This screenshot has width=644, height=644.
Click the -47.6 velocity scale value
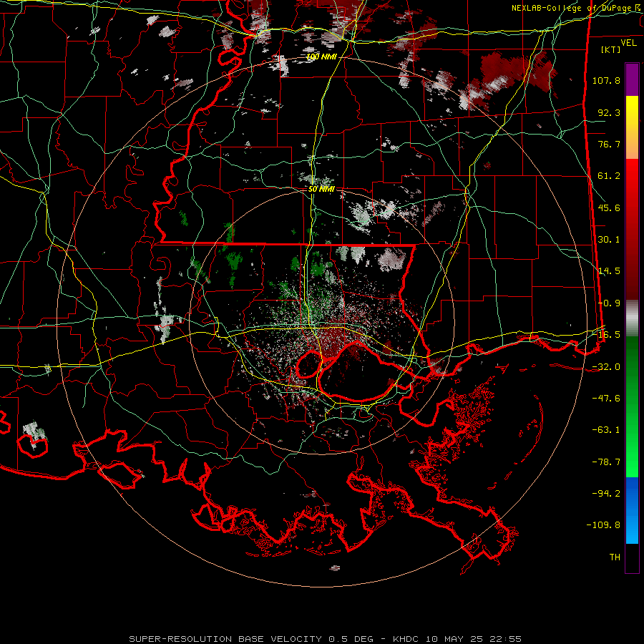coord(606,399)
